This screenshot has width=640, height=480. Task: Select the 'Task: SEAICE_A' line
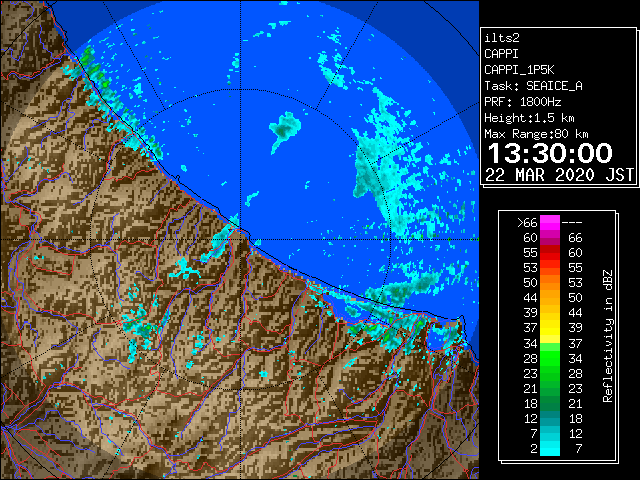(533, 86)
